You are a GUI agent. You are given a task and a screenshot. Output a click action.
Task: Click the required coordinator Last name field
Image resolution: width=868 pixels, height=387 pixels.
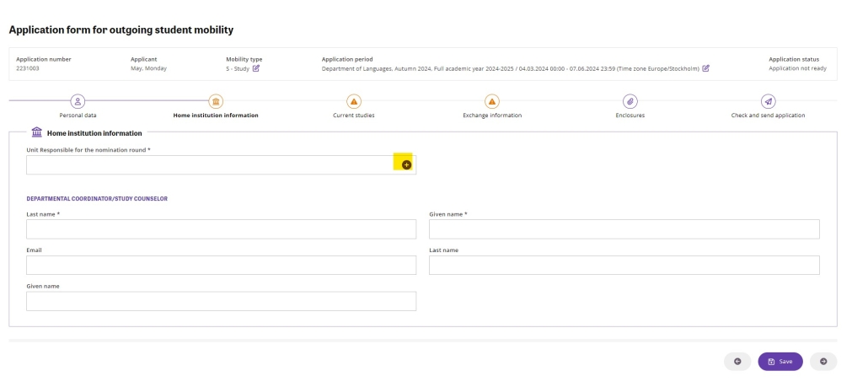[x=222, y=229]
